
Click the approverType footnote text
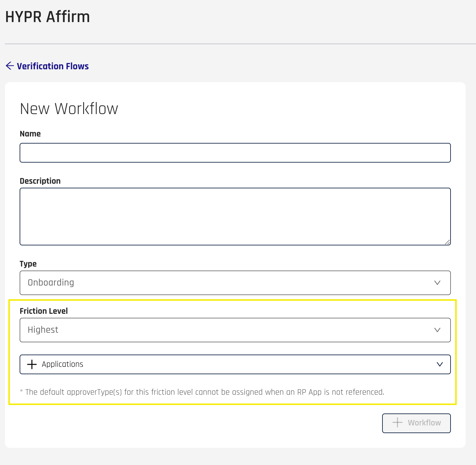coord(202,392)
